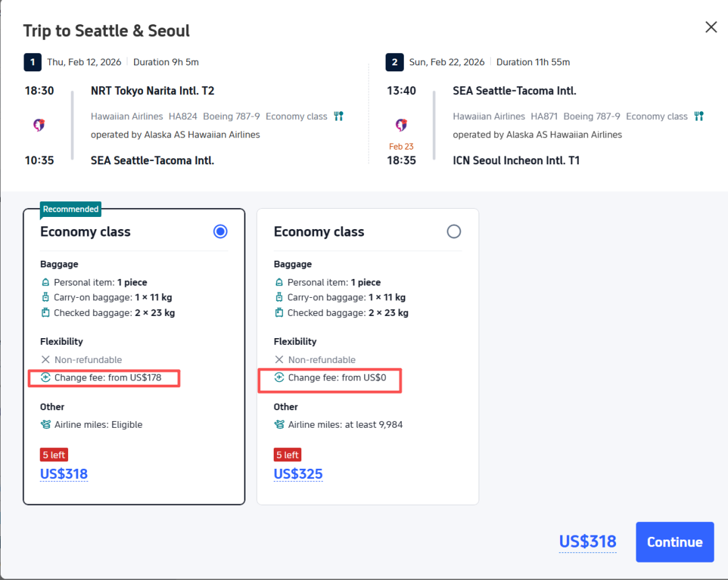
Task: Open the US$318 fare price breakdown
Action: tap(64, 474)
